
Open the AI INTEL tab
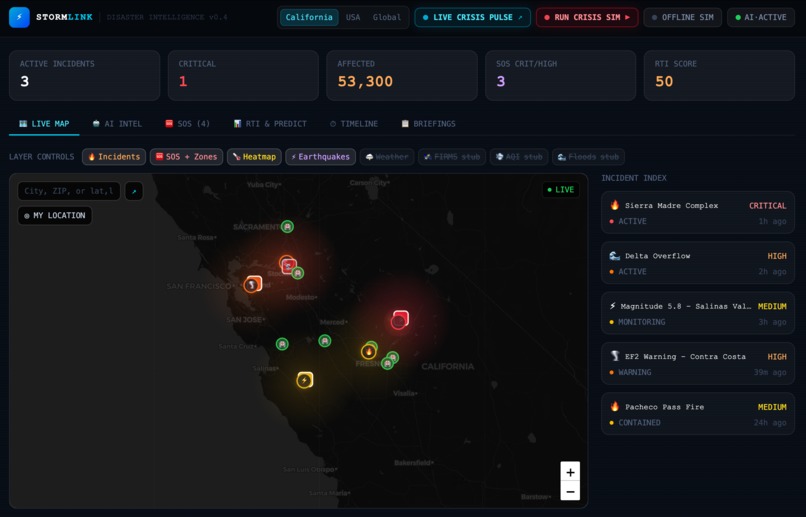click(117, 124)
